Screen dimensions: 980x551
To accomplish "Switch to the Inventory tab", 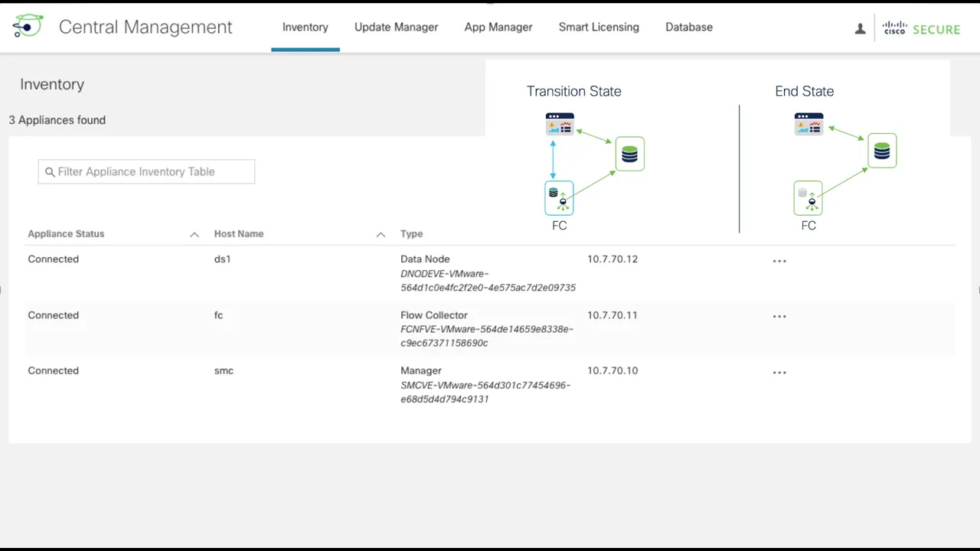I will 305,27.
